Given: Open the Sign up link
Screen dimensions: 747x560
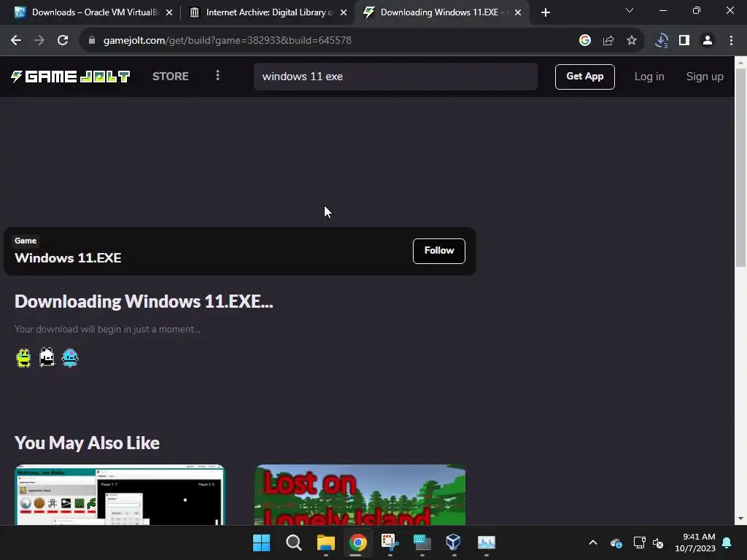Looking at the screenshot, I should pyautogui.click(x=705, y=77).
